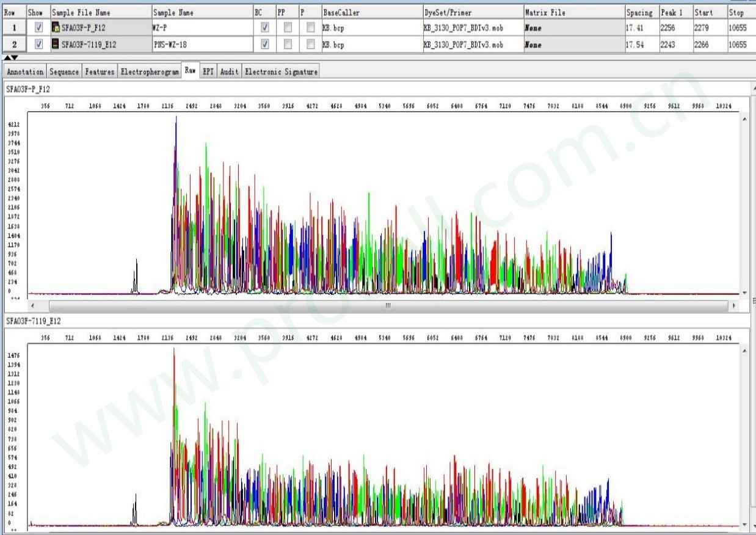Click the sample file icon for SFA03F-P_F12
The height and width of the screenshot is (535, 756).
(56, 27)
